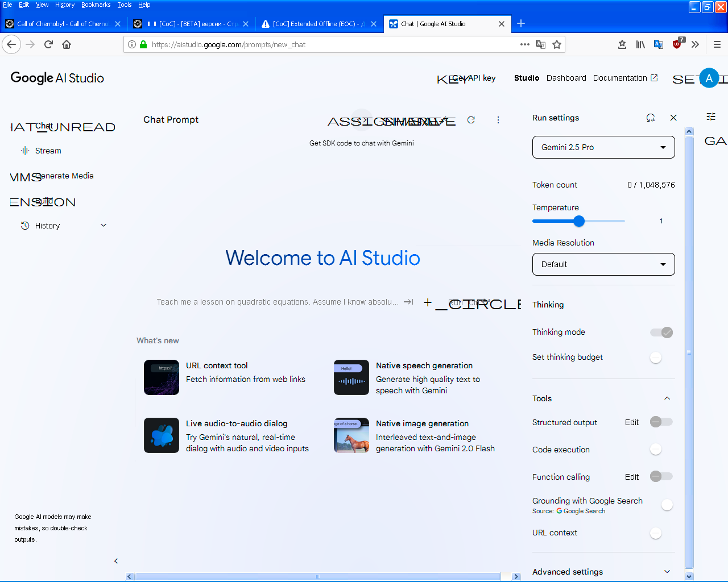Viewport: 728px width, 582px height.
Task: Open the Firefox hamburger menu
Action: click(x=717, y=44)
